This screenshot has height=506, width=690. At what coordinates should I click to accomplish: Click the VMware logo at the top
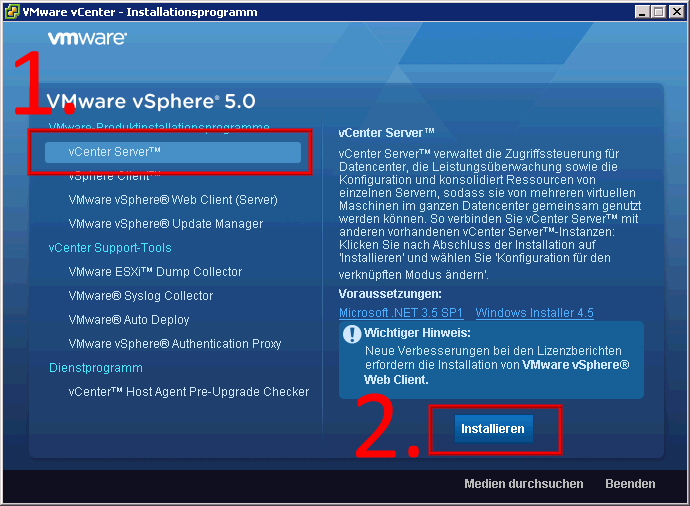click(x=87, y=39)
